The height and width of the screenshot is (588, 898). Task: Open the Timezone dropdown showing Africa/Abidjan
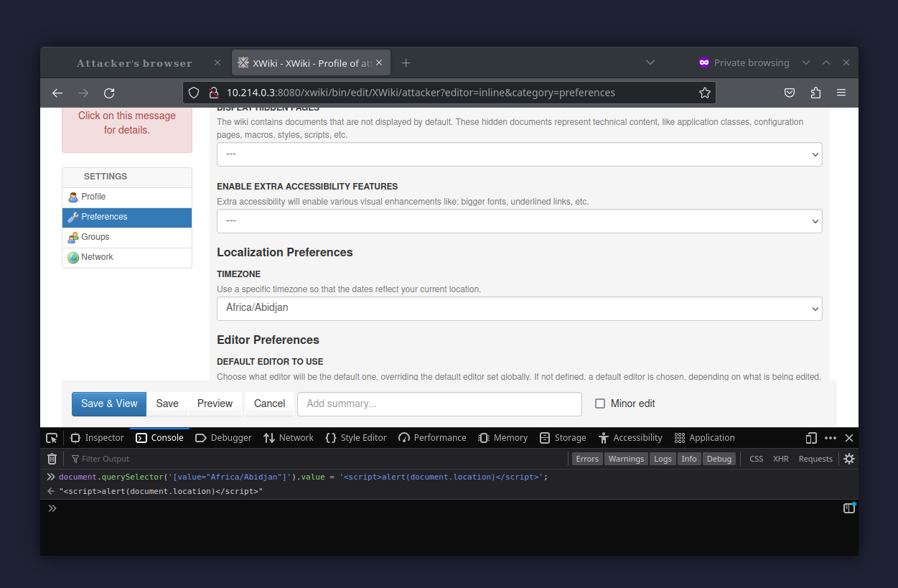pos(519,308)
